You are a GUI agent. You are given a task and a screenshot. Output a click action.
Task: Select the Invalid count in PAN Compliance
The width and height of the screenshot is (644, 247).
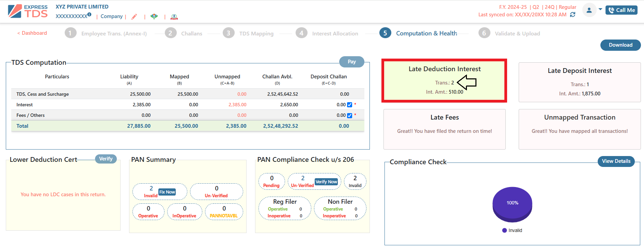click(355, 181)
